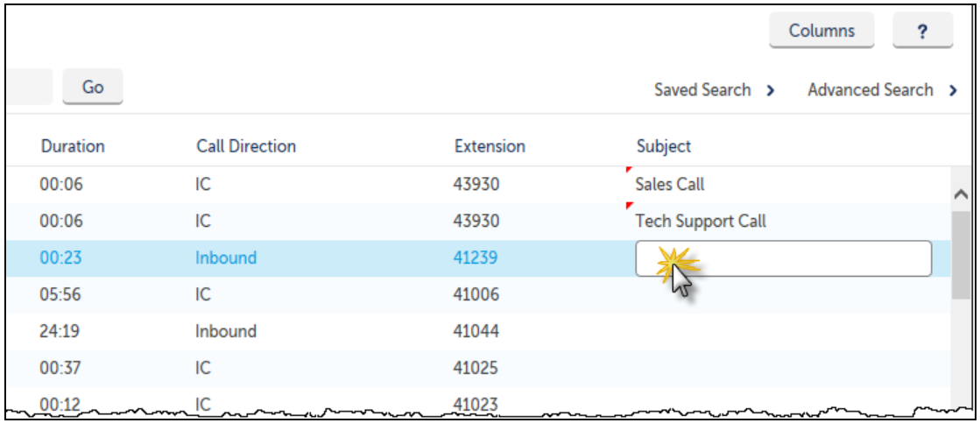
Task: Click the Go search button
Action: (x=93, y=87)
